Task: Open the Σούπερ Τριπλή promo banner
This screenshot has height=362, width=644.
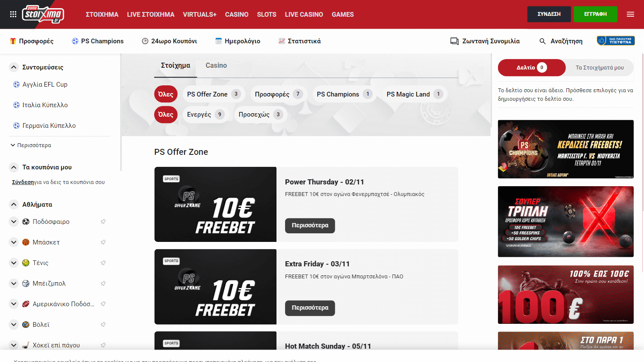Action: click(566, 222)
